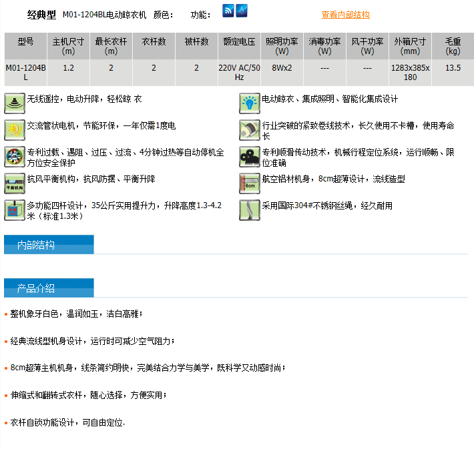Select the 内部结构 section tab
The image size is (476, 451).
pyautogui.click(x=49, y=244)
